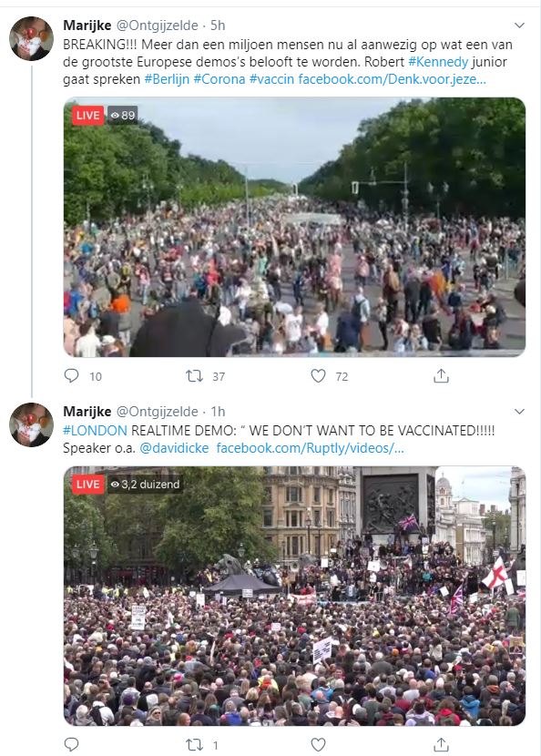Like the Berlin demo tweet
The image size is (541, 756).
click(x=318, y=375)
